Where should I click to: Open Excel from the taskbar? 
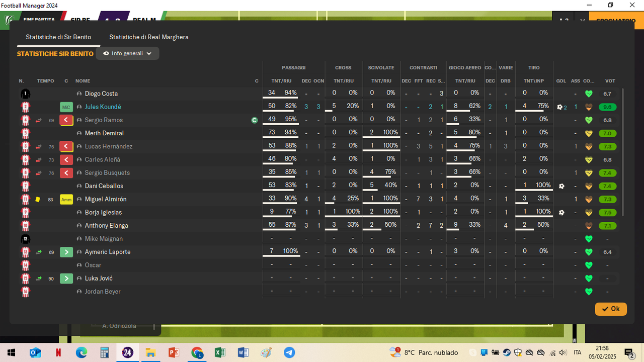220,352
